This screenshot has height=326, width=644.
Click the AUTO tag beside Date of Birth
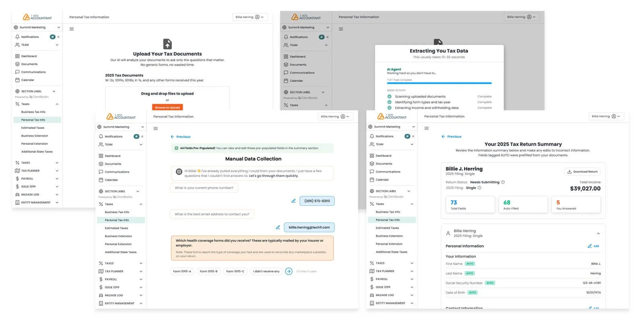point(473,293)
